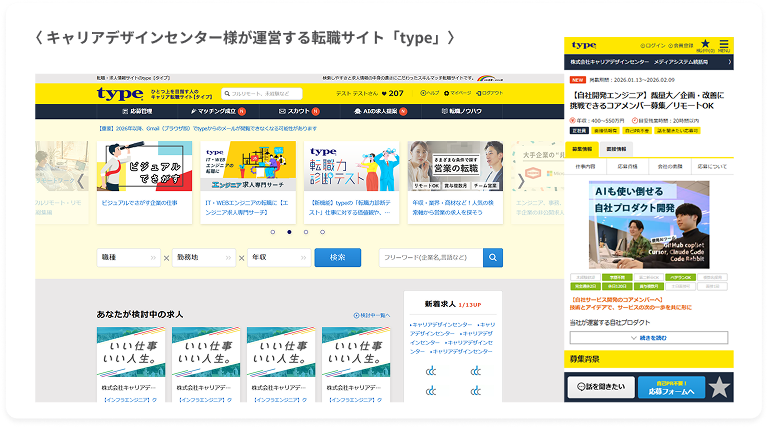The width and height of the screenshot is (768, 428).
Task: Jump to 応募資格 section
Action: [627, 166]
